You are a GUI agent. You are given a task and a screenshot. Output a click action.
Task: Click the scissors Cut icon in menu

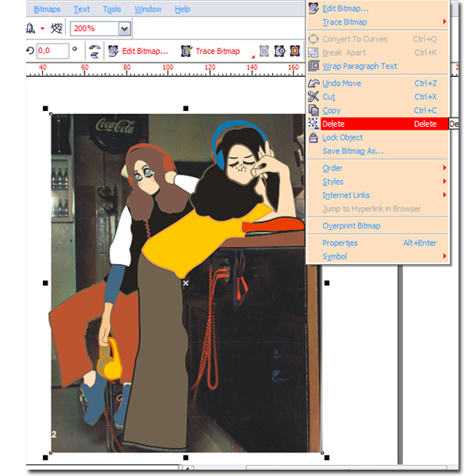[x=313, y=97]
